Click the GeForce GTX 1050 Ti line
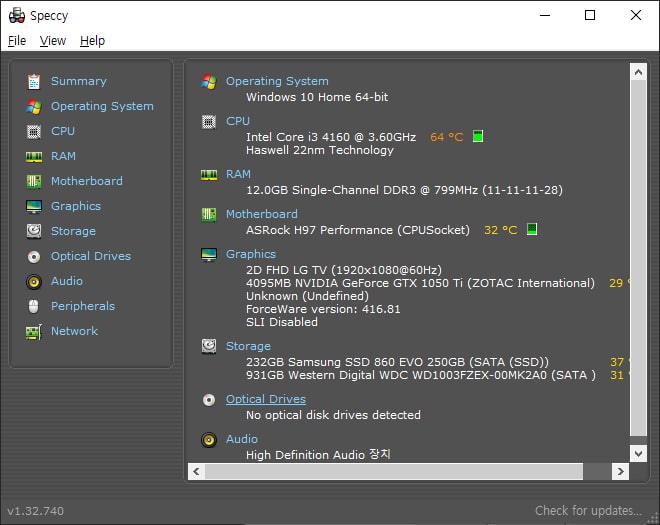 (x=420, y=283)
